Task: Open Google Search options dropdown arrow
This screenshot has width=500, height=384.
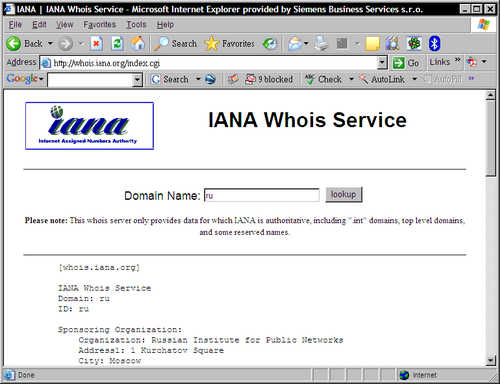Action: tap(198, 79)
